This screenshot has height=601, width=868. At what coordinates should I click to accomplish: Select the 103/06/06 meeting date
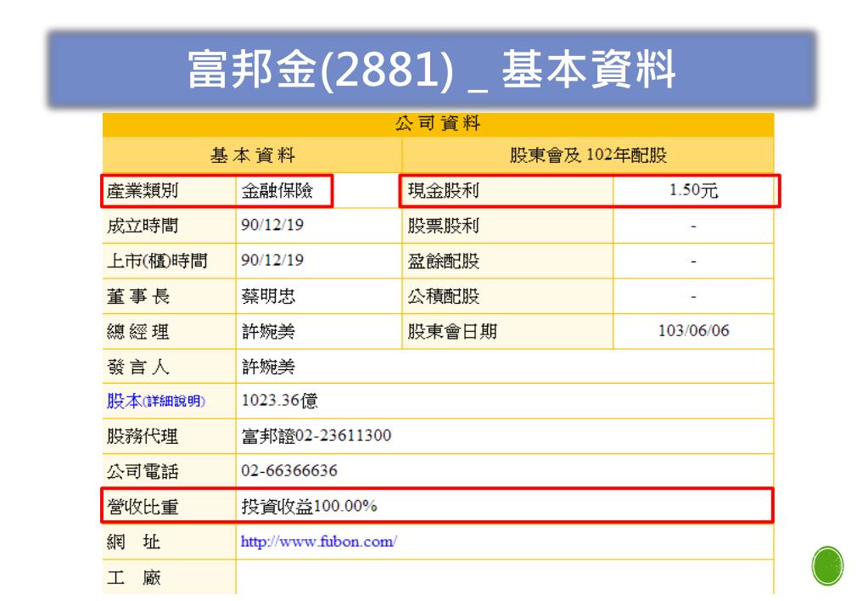tap(693, 331)
